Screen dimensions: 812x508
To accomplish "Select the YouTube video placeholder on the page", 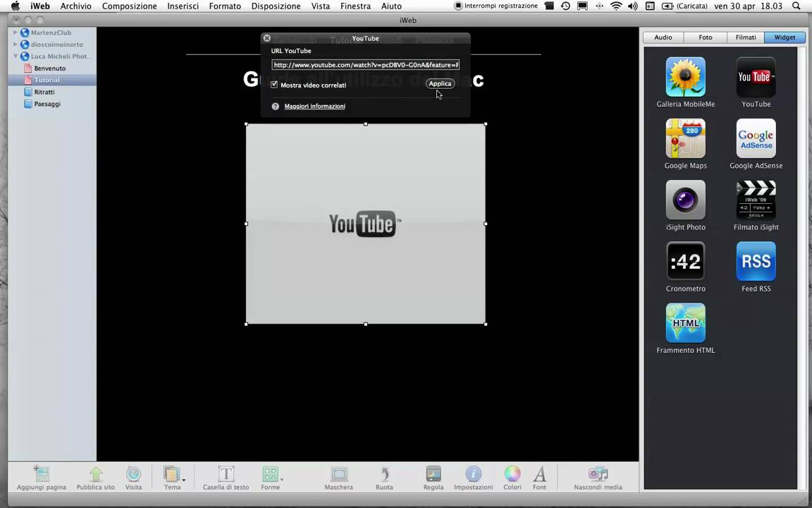I will [x=366, y=224].
